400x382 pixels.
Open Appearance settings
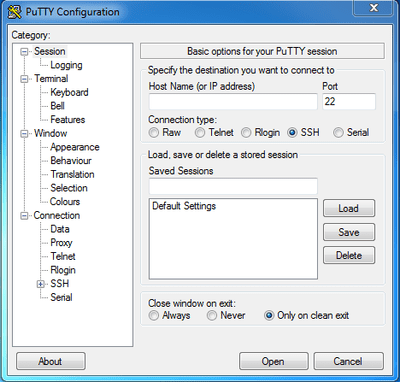(x=75, y=147)
